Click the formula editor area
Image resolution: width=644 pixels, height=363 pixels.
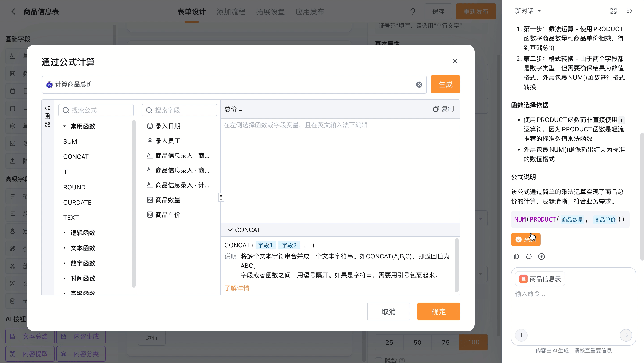tap(340, 171)
